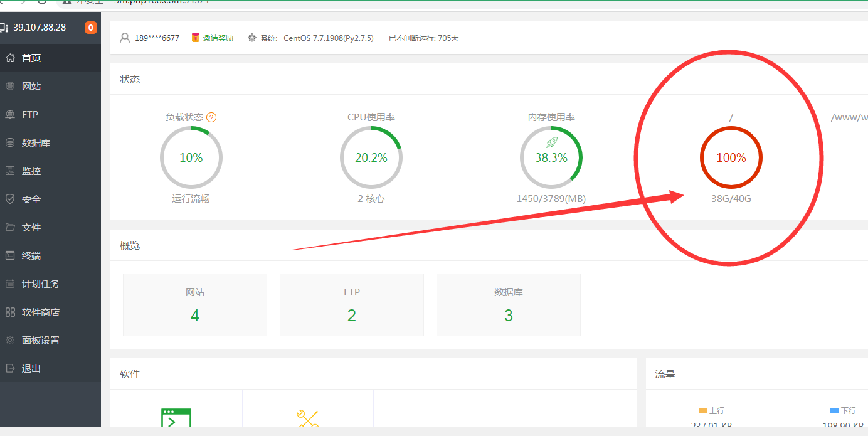Viewport: 868px width, 436px height.
Task: Click the 100% disk usage ring
Action: 731,157
